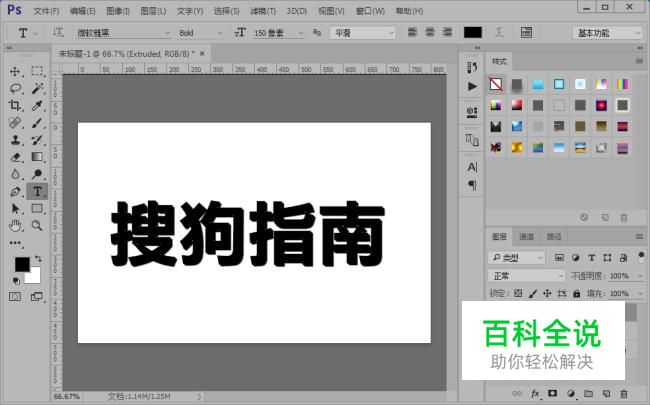Click the text color swatch in options bar
The width and height of the screenshot is (650, 405).
click(473, 32)
